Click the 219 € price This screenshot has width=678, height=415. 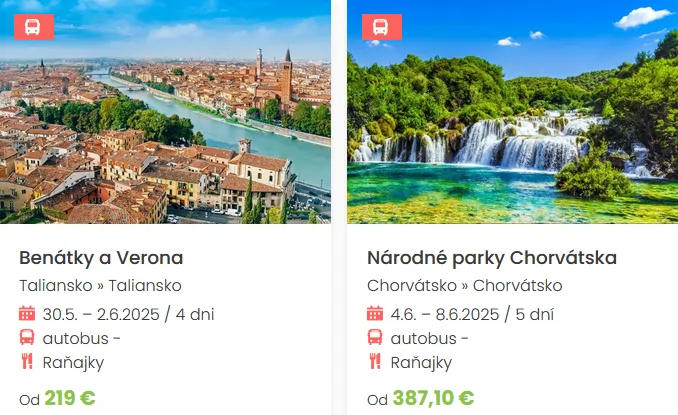tap(70, 398)
